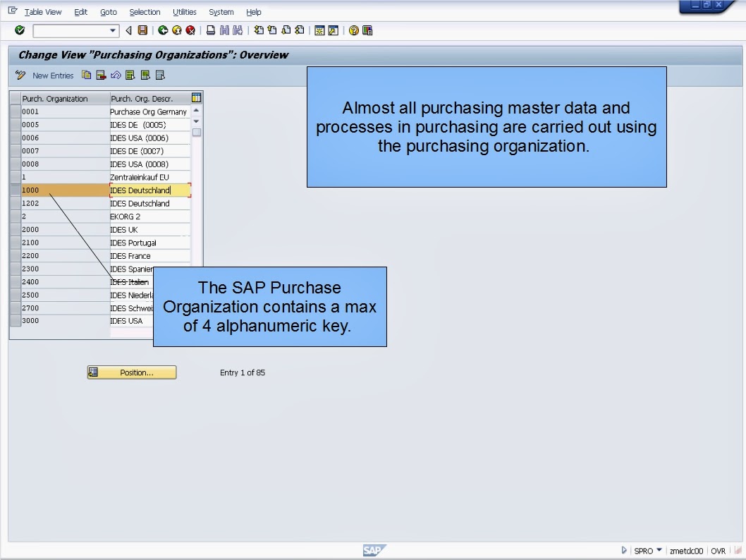Image resolution: width=746 pixels, height=560 pixels.
Task: Click the table scroll up arrow
Action: coord(197,111)
